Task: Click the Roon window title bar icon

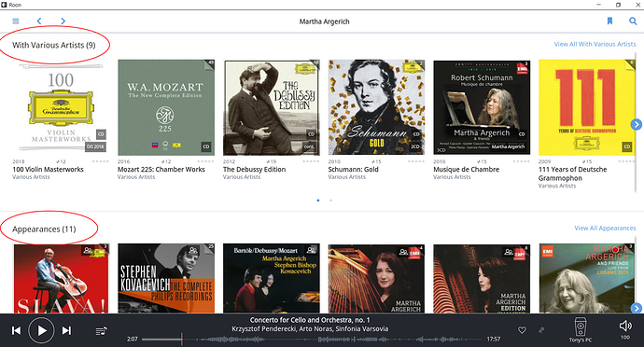Action: (4, 5)
